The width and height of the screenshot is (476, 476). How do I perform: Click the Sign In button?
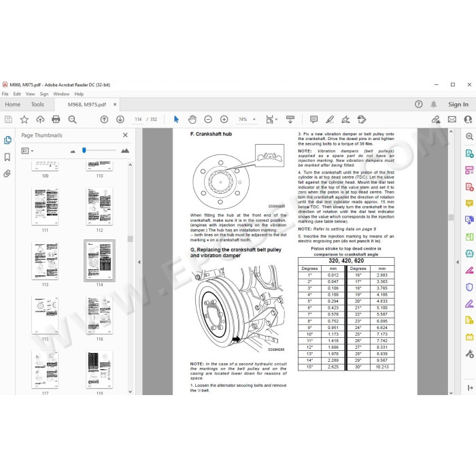(x=458, y=105)
